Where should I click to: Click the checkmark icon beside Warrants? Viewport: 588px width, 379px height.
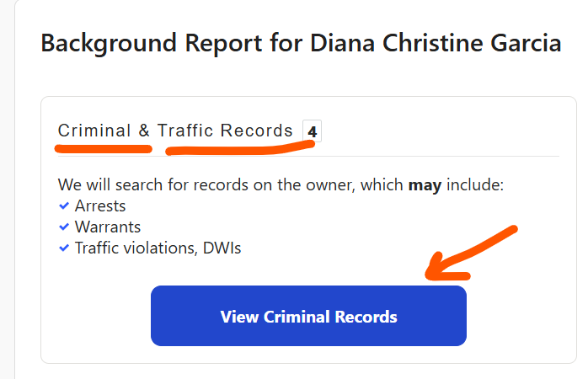coord(64,227)
